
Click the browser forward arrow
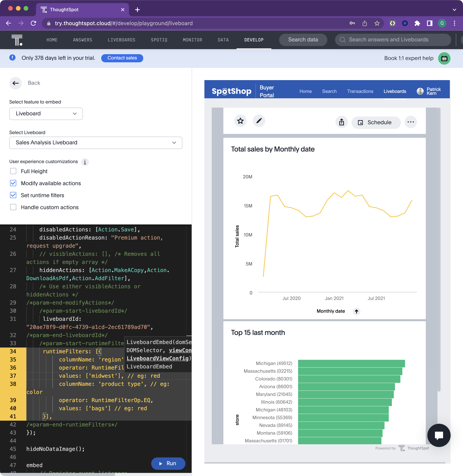(x=21, y=23)
